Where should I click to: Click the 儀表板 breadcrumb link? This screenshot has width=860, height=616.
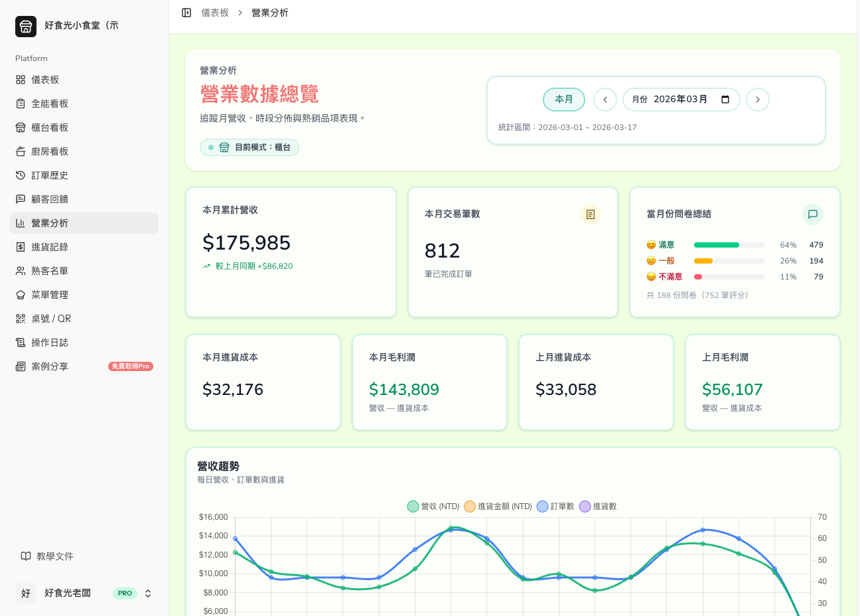(215, 13)
